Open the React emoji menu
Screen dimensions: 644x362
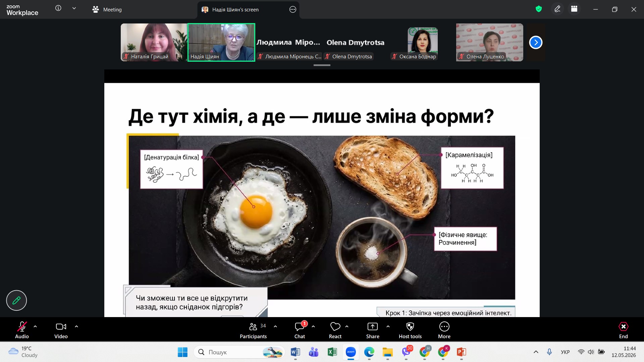pyautogui.click(x=335, y=330)
